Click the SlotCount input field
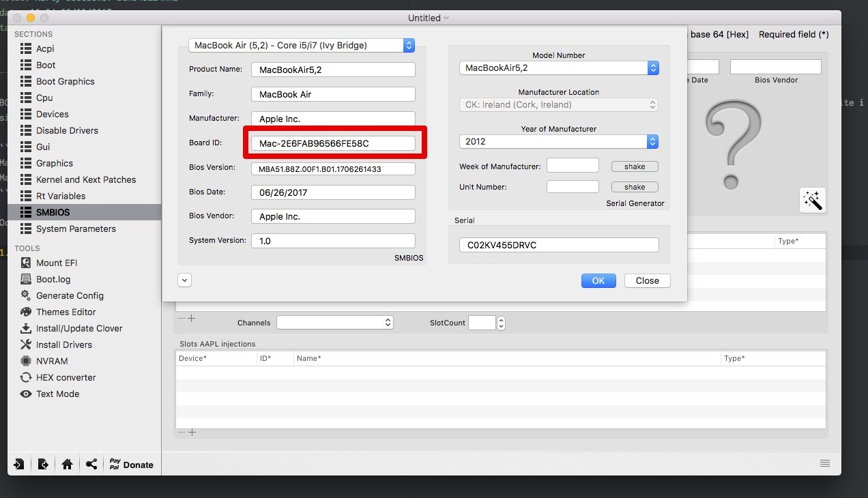Viewport: 868px width, 498px height. click(482, 323)
